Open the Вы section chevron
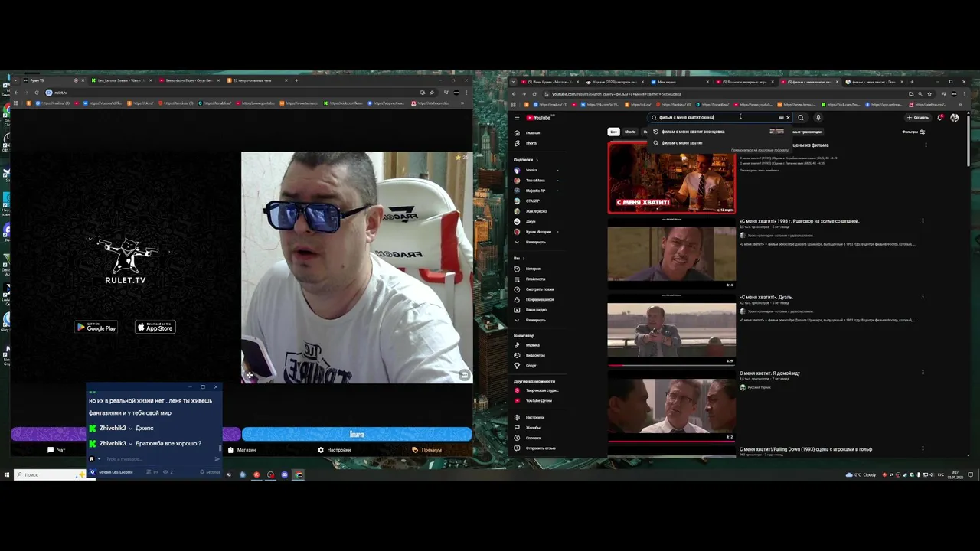 (x=522, y=259)
